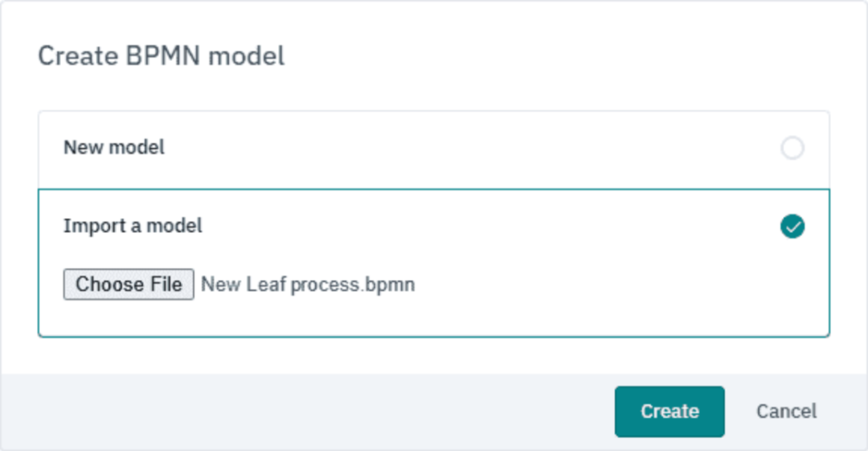Keep Import a model option selected

tap(792, 226)
